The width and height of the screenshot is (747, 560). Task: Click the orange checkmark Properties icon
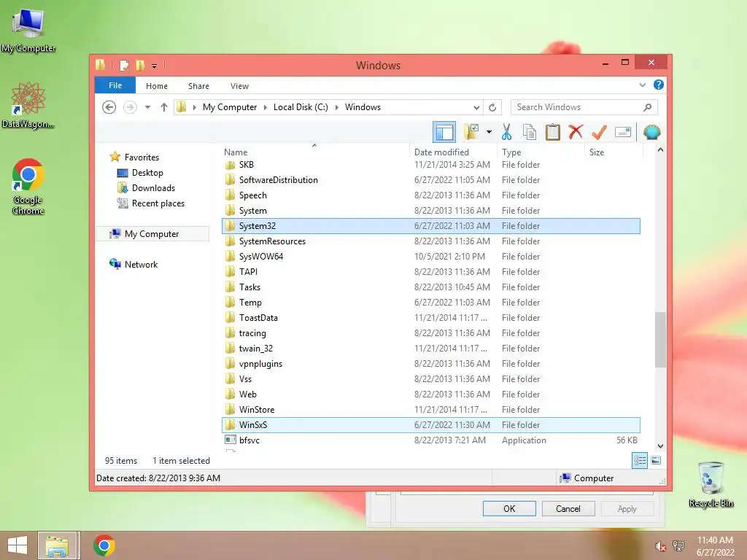pos(599,132)
